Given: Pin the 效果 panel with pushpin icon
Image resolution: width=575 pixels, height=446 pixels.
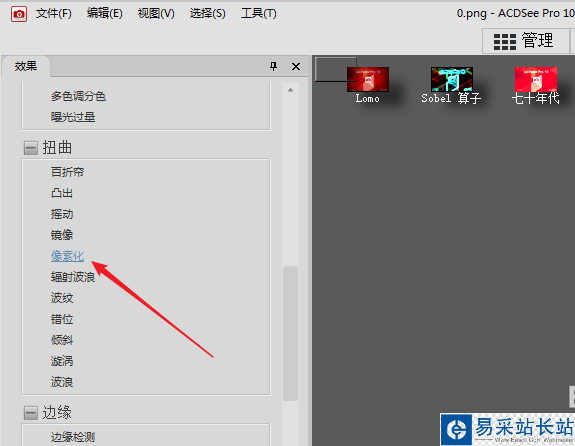Looking at the screenshot, I should 273,66.
